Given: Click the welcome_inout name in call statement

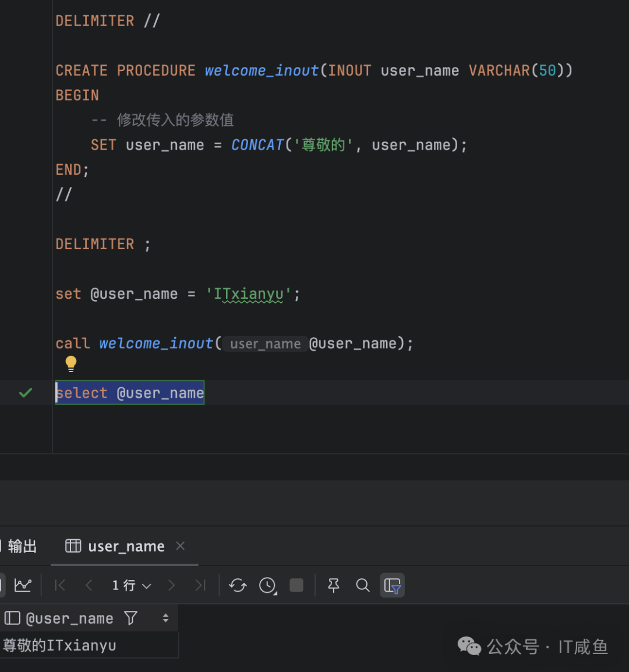Looking at the screenshot, I should point(156,344).
